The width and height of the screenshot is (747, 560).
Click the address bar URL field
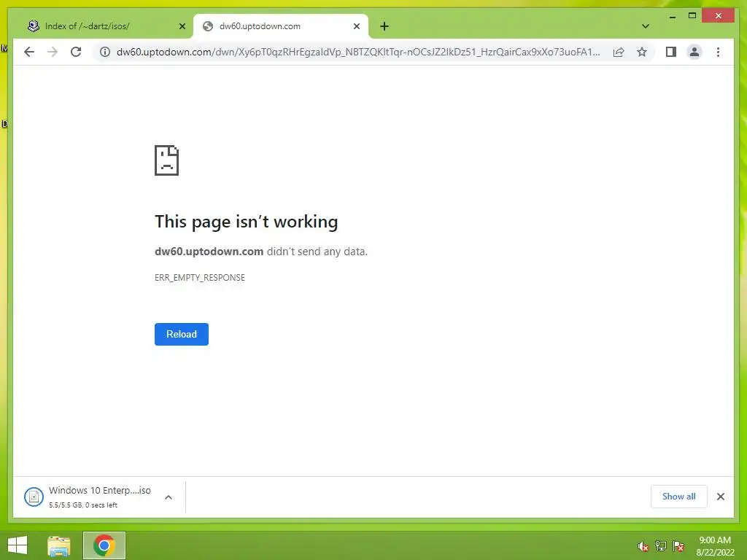tap(358, 52)
